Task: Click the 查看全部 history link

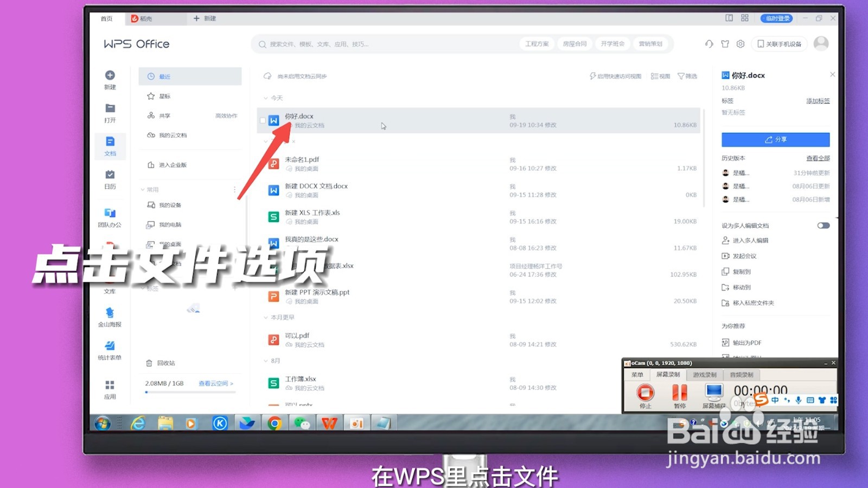Action: [818, 158]
